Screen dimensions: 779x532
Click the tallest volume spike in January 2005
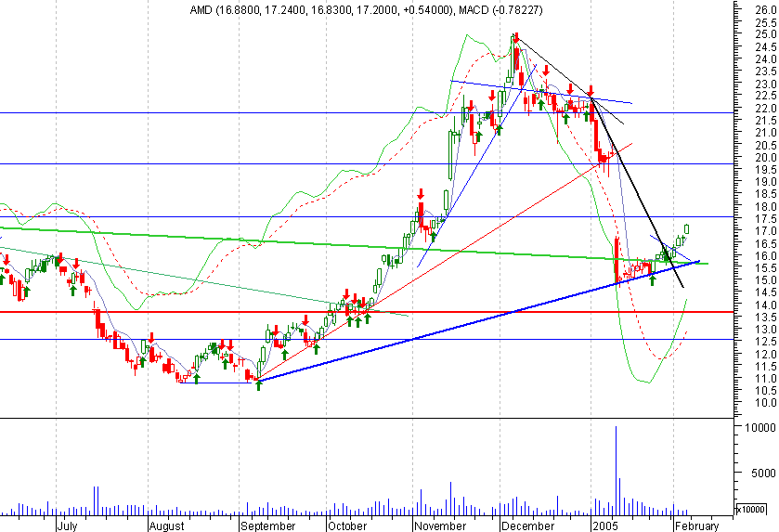(x=616, y=471)
